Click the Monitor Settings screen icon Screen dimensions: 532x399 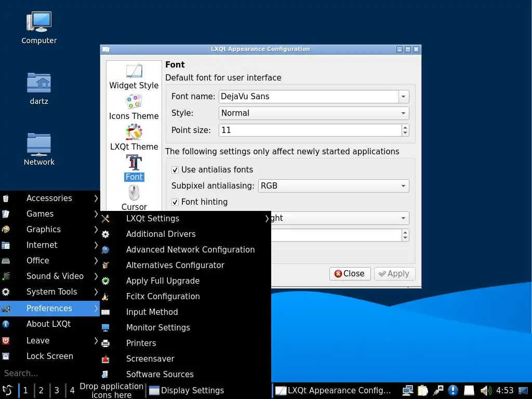tap(105, 328)
